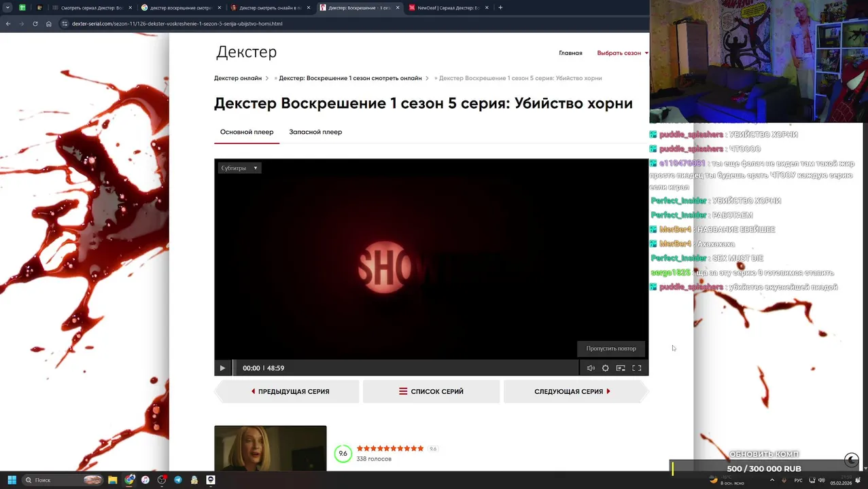Close the Google search tab
The image size is (868, 489).
[219, 7]
